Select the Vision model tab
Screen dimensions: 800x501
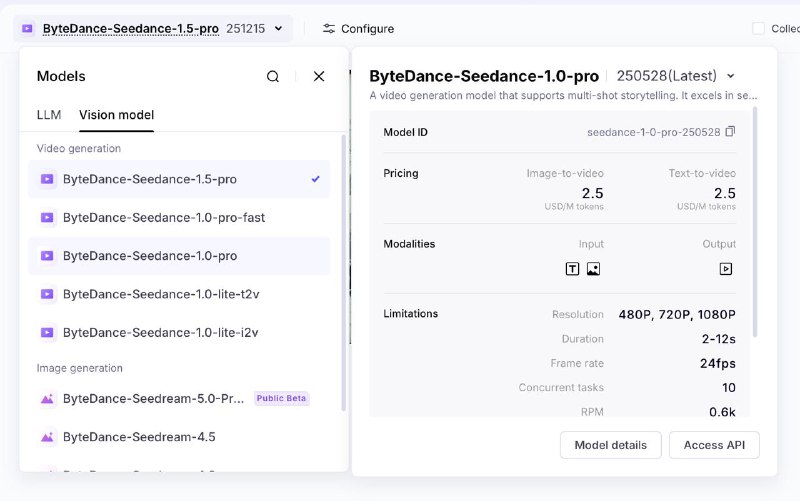116,115
